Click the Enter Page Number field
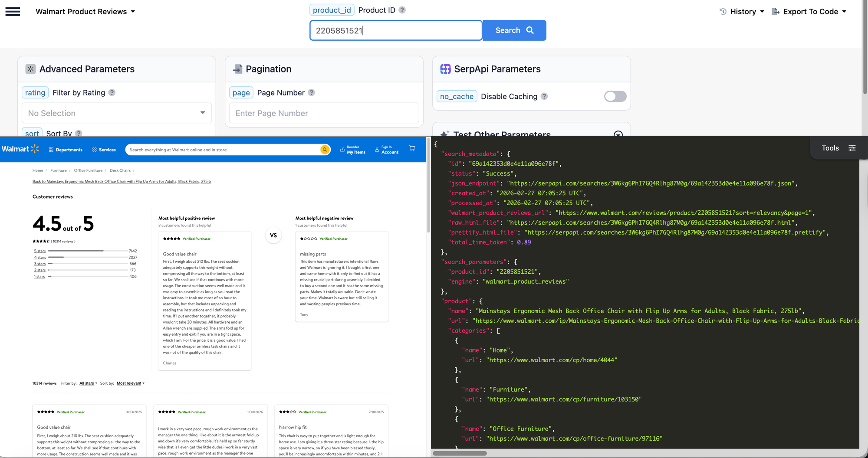Viewport: 868px width, 458px height. click(324, 113)
